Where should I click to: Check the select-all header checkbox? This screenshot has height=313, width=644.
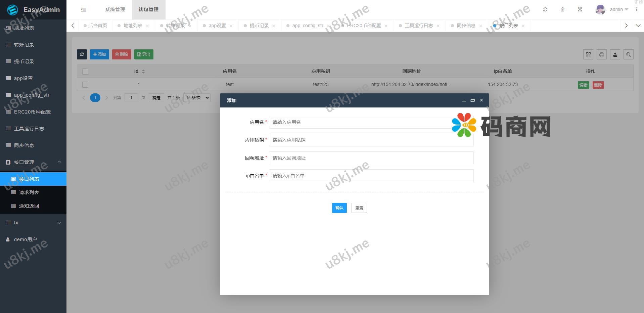pyautogui.click(x=85, y=72)
